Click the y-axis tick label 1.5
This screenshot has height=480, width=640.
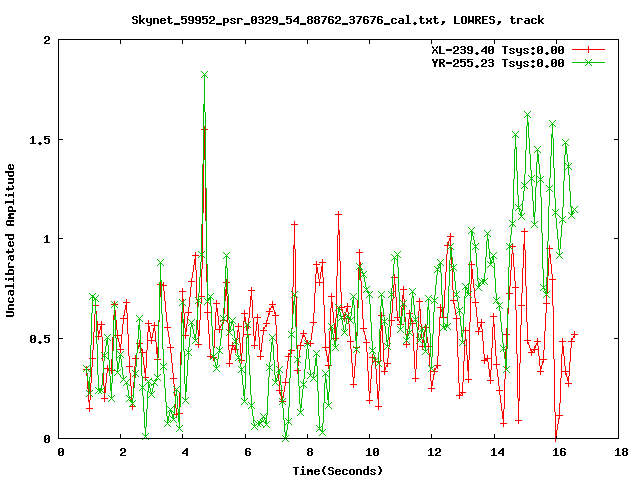pos(40,140)
